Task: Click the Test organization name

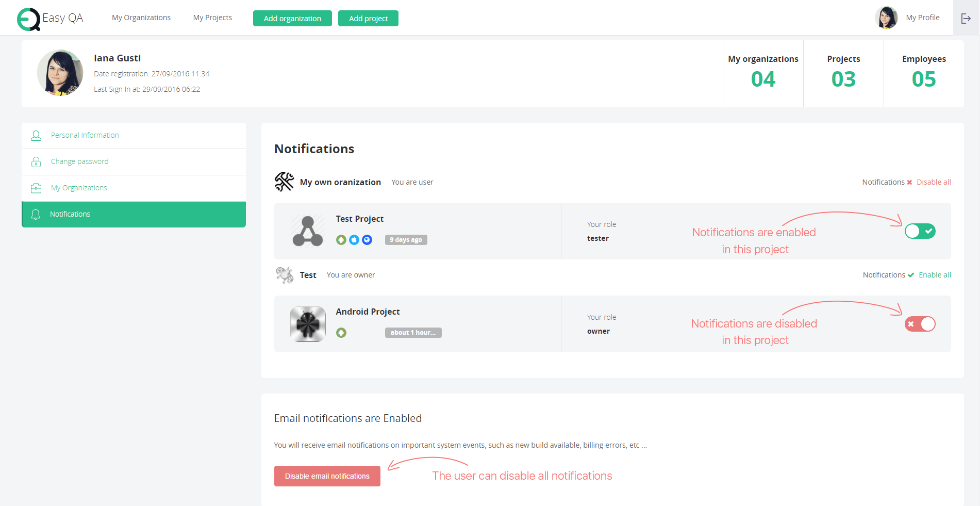Action: [x=308, y=275]
